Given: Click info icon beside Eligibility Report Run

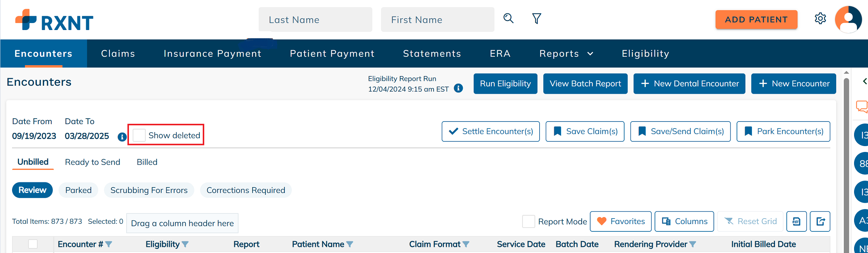Looking at the screenshot, I should tap(458, 88).
